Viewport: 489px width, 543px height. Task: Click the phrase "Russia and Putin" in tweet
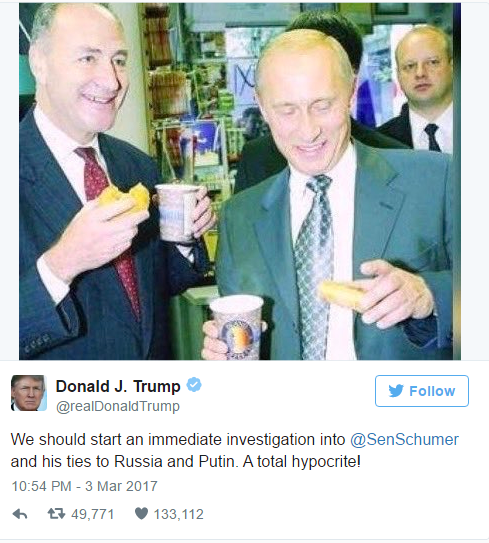(176, 462)
